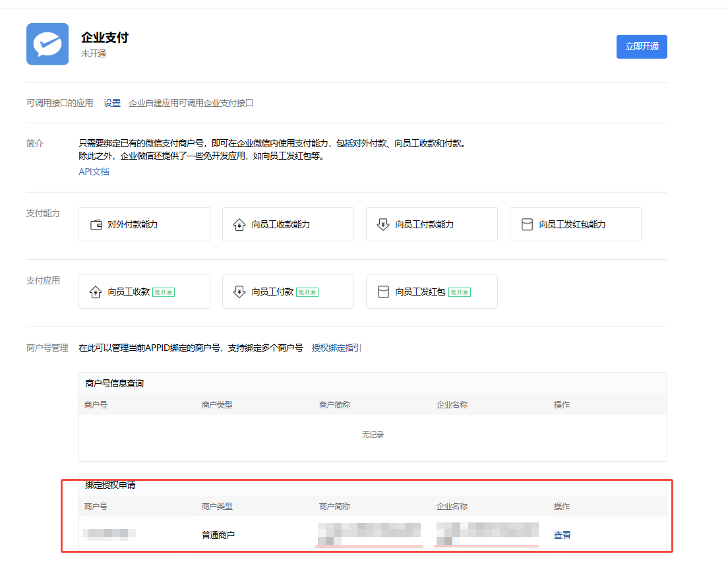The height and width of the screenshot is (564, 728).
Task: Click the cylinder icon for 向员工发红包能力
Action: [527, 225]
